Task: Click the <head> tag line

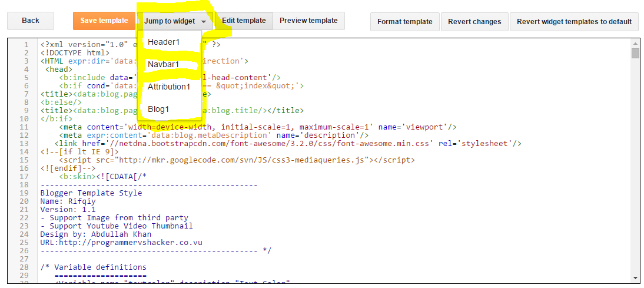Action: 59,69
